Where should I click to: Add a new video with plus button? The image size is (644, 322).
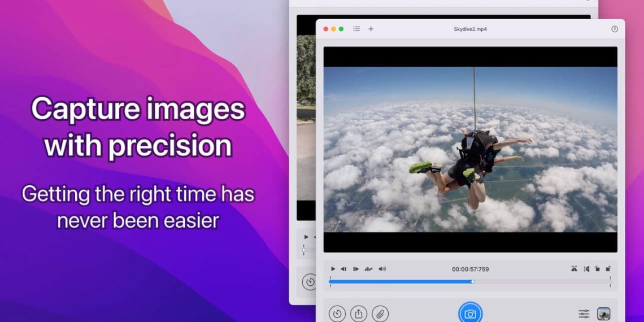(371, 29)
